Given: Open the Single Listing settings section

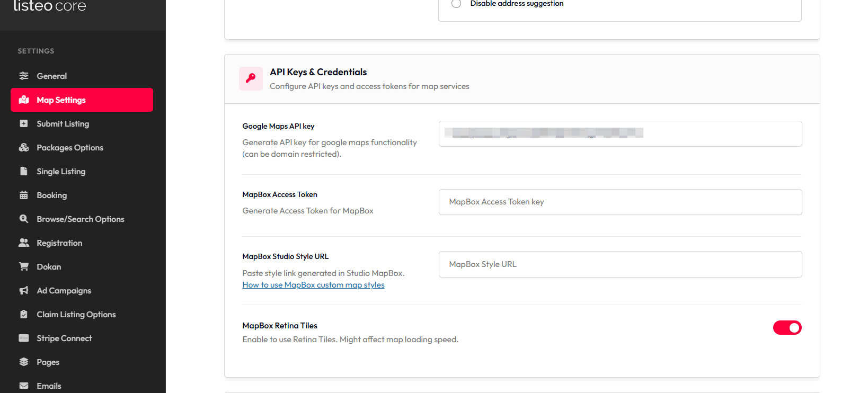Looking at the screenshot, I should (x=61, y=172).
